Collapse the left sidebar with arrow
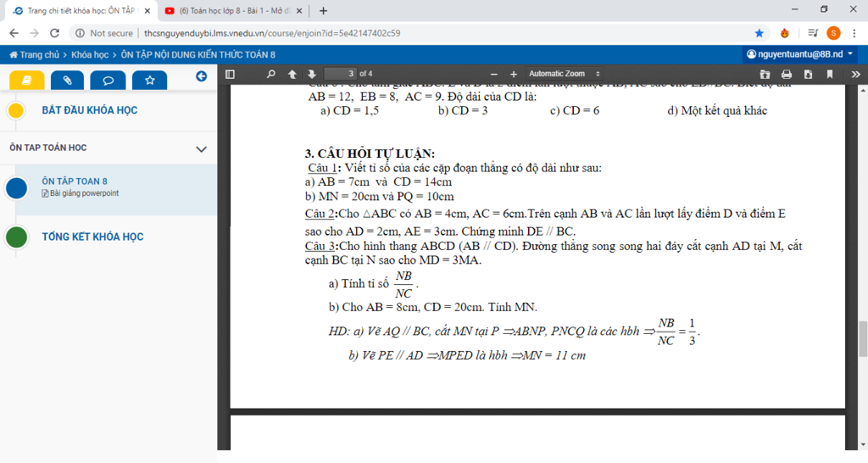Image resolution: width=868 pixels, height=463 pixels. 202,76
